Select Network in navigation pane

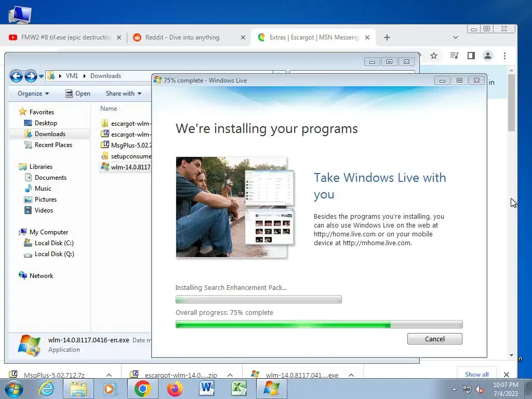pos(41,276)
